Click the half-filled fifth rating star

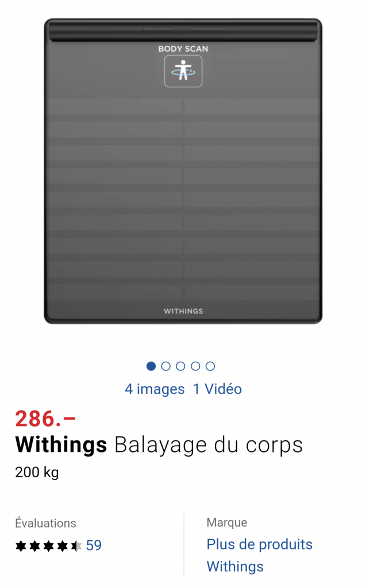tap(76, 546)
